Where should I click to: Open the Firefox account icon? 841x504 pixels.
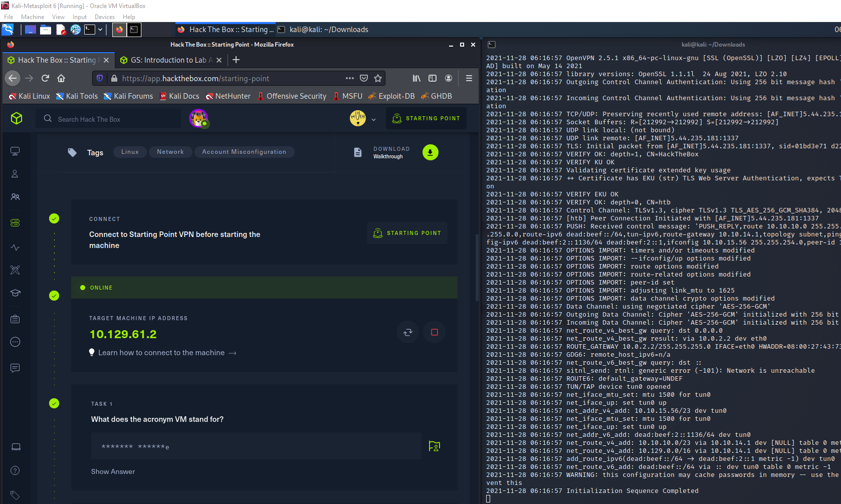click(449, 78)
